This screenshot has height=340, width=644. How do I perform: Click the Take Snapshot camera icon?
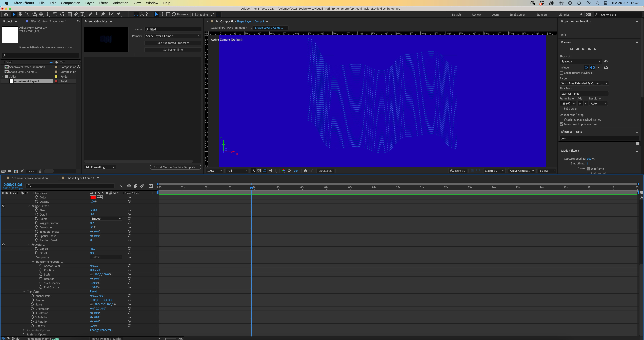coord(306,171)
